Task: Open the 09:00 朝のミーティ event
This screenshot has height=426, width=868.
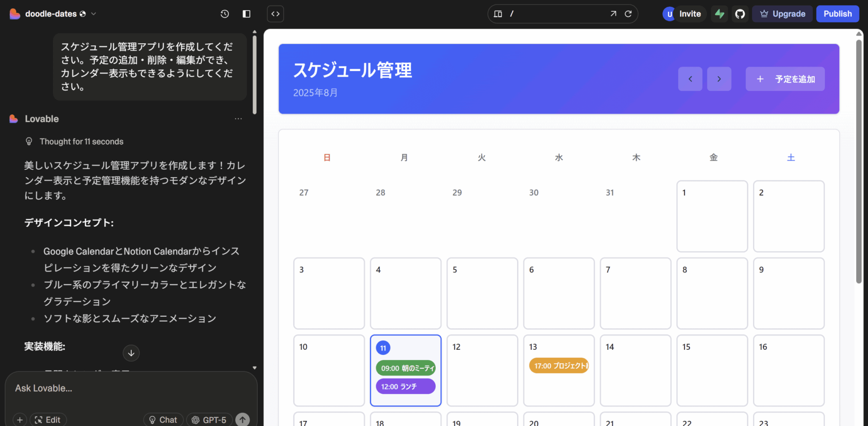Action: coord(406,368)
